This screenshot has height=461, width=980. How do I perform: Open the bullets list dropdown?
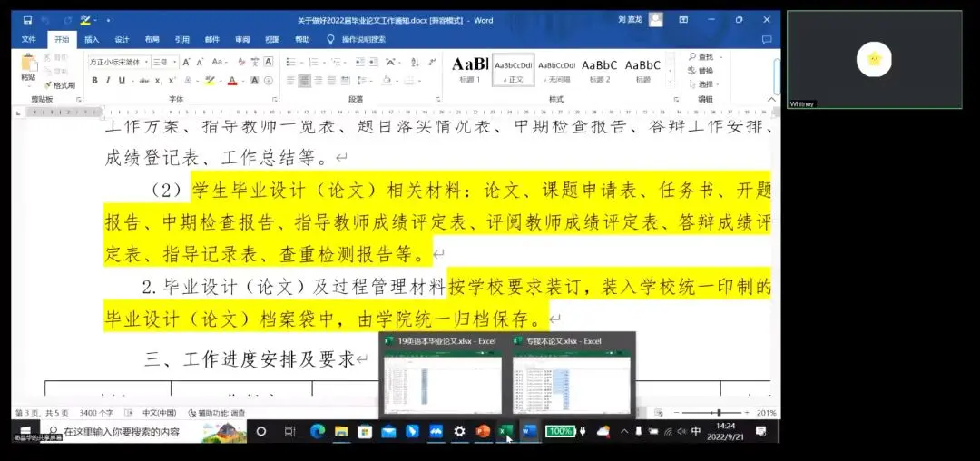coord(301,62)
